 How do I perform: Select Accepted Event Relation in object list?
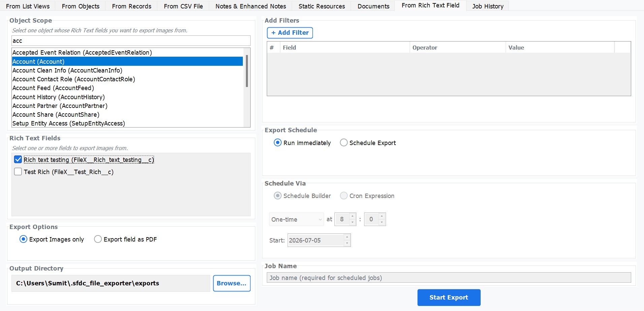[x=127, y=53]
